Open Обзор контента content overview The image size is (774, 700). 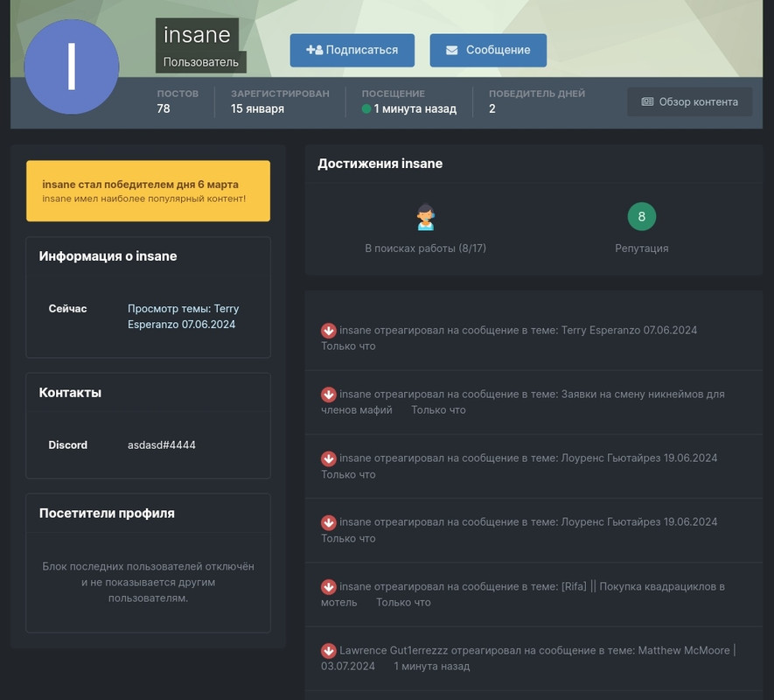[689, 101]
